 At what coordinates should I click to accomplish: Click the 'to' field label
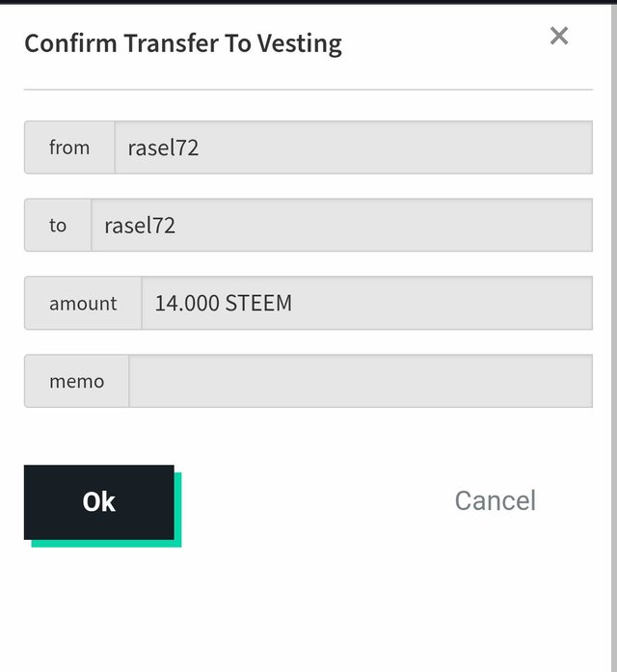pyautogui.click(x=58, y=225)
